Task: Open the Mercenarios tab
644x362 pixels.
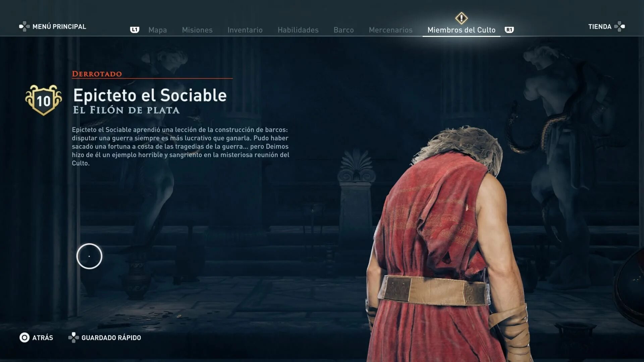Action: tap(391, 30)
